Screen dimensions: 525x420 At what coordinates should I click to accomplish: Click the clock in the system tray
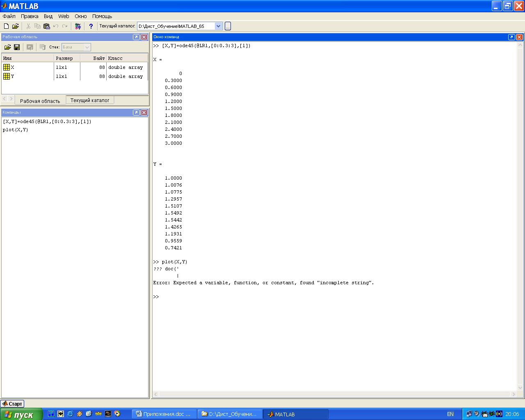pyautogui.click(x=512, y=414)
